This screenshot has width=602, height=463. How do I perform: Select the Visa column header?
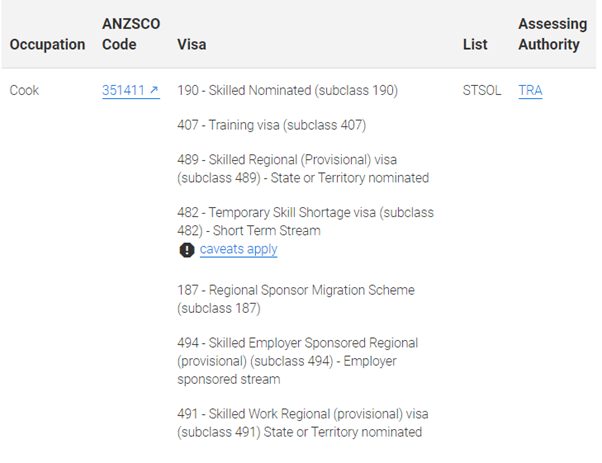tap(192, 45)
